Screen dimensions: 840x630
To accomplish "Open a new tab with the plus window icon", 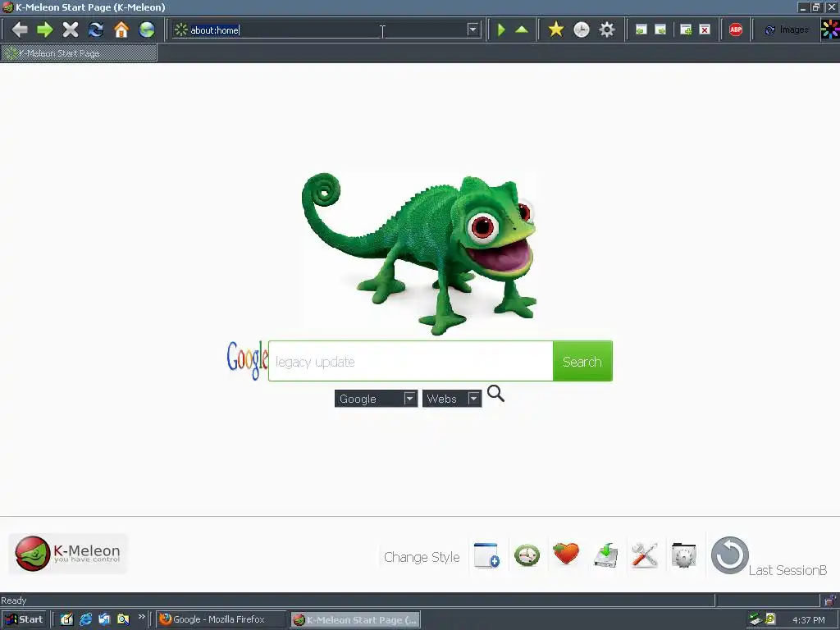I will pos(686,30).
